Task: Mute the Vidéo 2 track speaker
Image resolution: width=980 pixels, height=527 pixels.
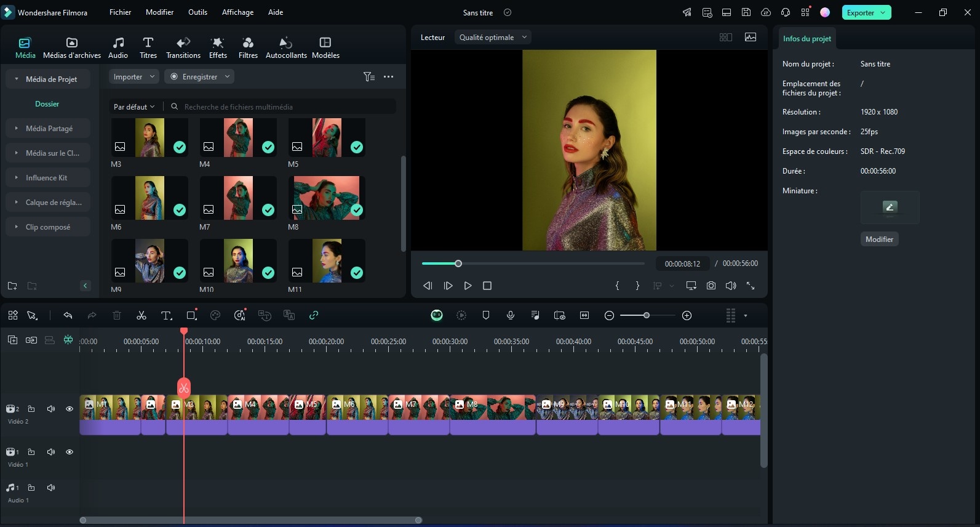Action: tap(51, 409)
